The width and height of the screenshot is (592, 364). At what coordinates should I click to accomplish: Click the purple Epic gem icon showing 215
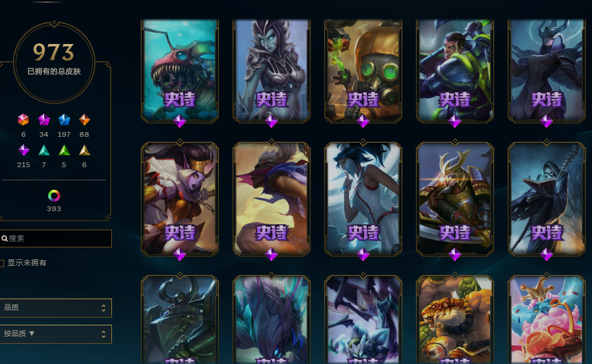click(23, 150)
